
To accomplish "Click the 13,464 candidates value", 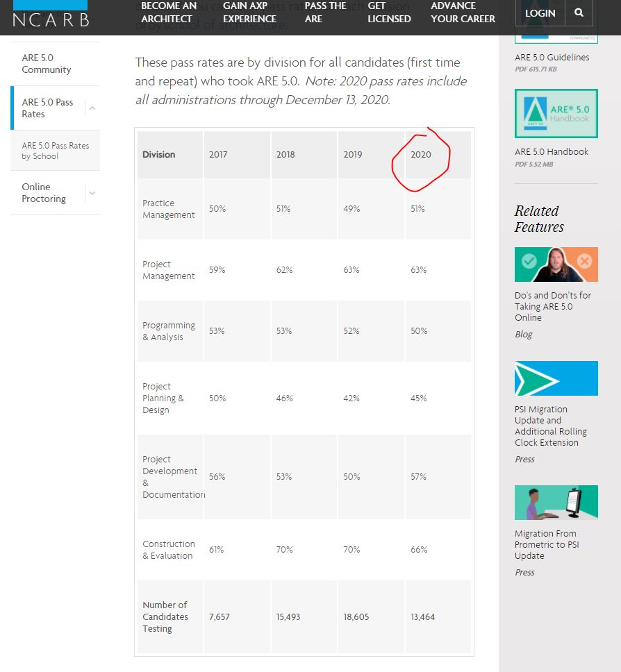I will pos(422,616).
